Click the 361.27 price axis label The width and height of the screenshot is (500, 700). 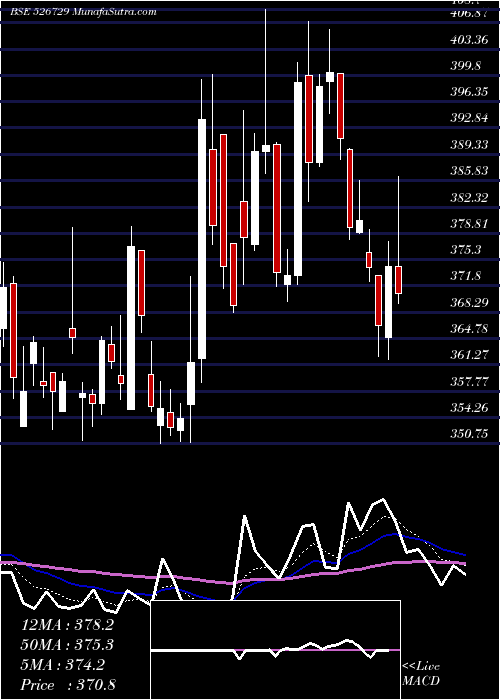(x=469, y=355)
